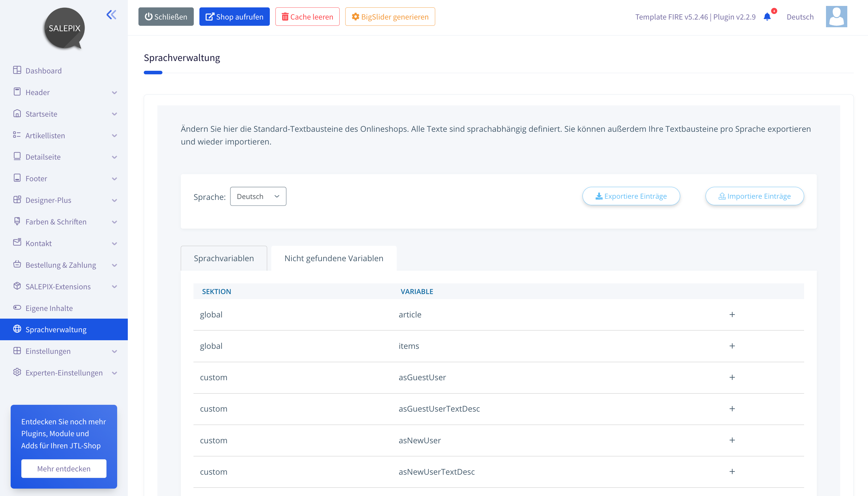This screenshot has height=496, width=868.
Task: Click the Template FIRE version text
Action: coord(695,17)
